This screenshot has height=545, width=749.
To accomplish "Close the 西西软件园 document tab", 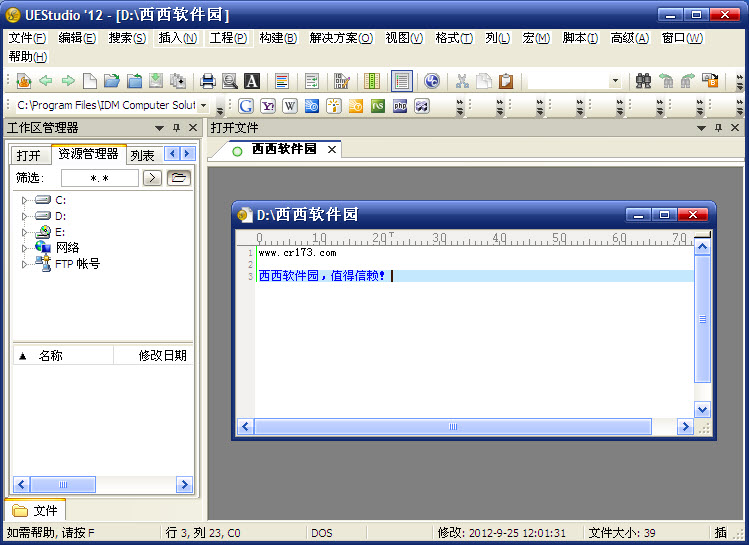I will tap(332, 150).
